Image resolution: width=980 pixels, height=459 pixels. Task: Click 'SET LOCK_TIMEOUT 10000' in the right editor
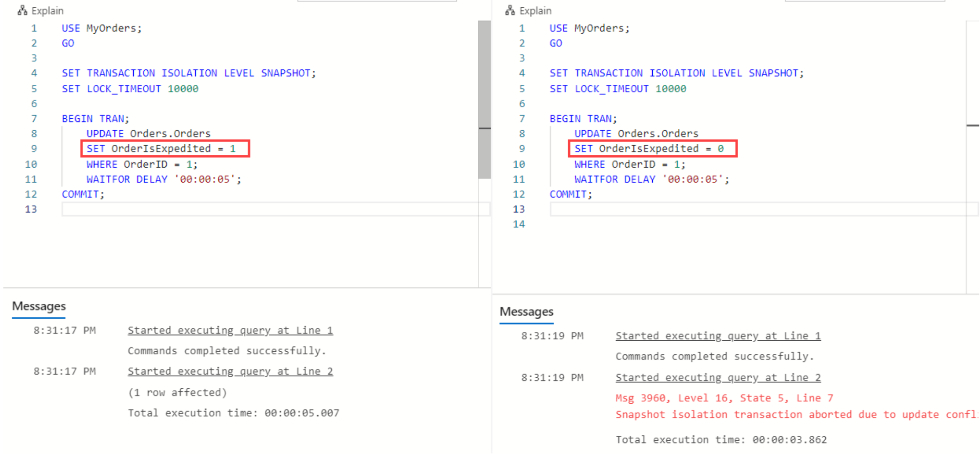coord(618,89)
